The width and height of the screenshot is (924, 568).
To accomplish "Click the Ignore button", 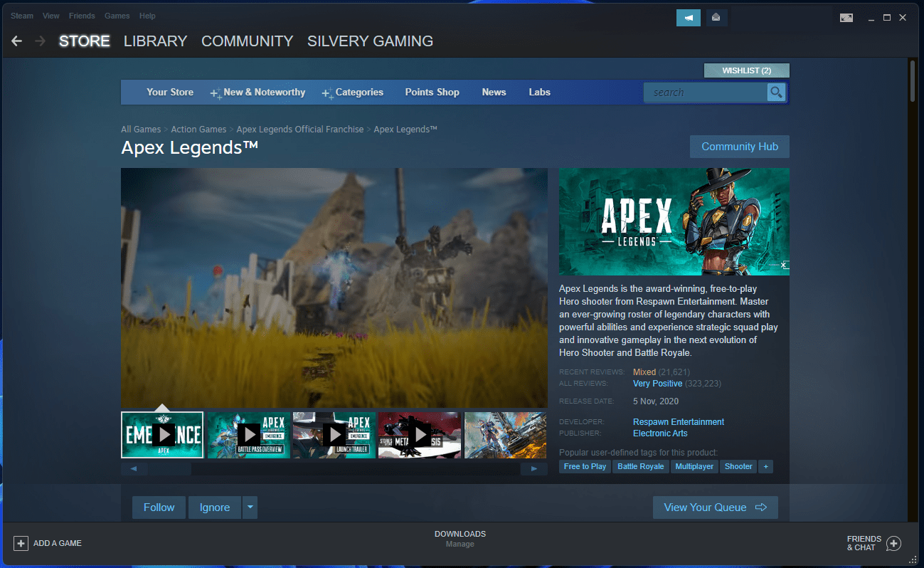I will [x=215, y=507].
